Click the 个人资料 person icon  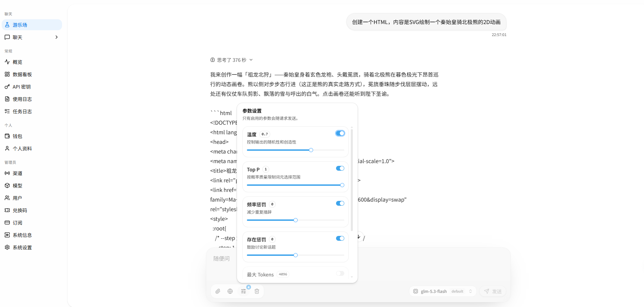(7, 148)
